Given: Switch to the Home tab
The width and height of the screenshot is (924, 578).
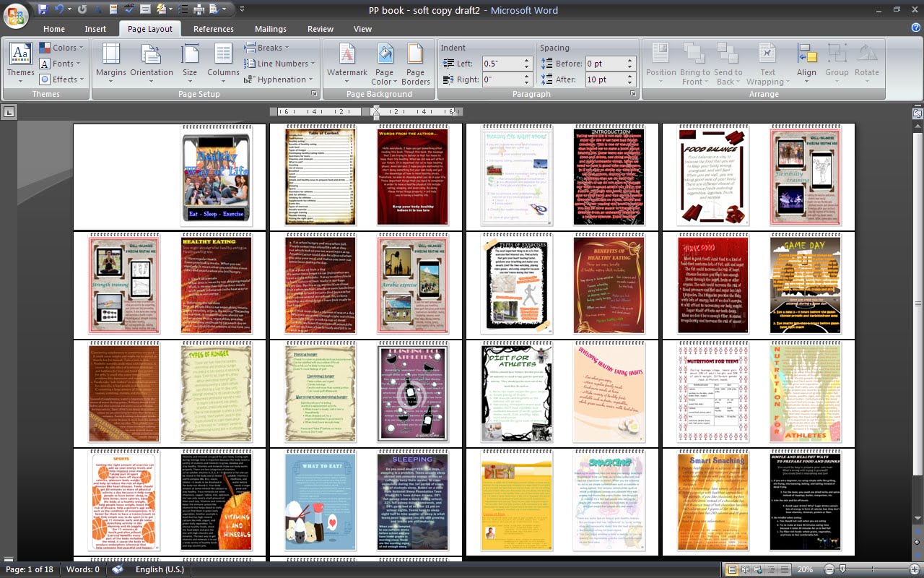Looking at the screenshot, I should 54,29.
